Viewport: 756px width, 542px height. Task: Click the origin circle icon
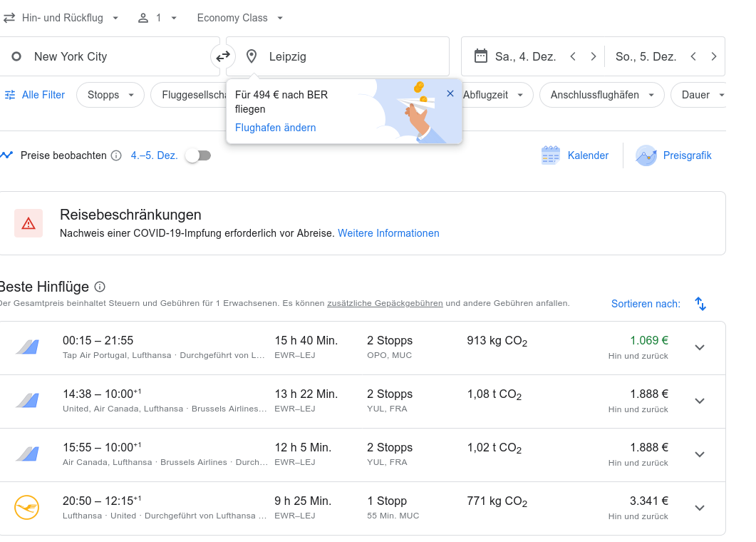[x=16, y=56]
